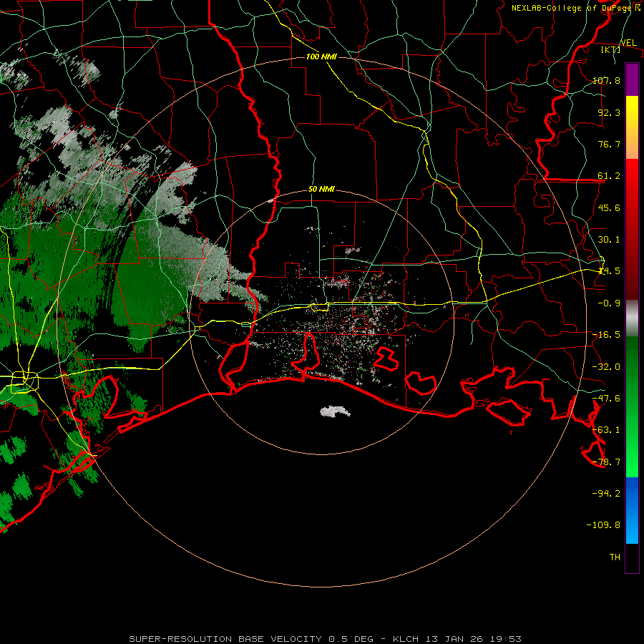Select the 30.1 legend value

[609, 240]
